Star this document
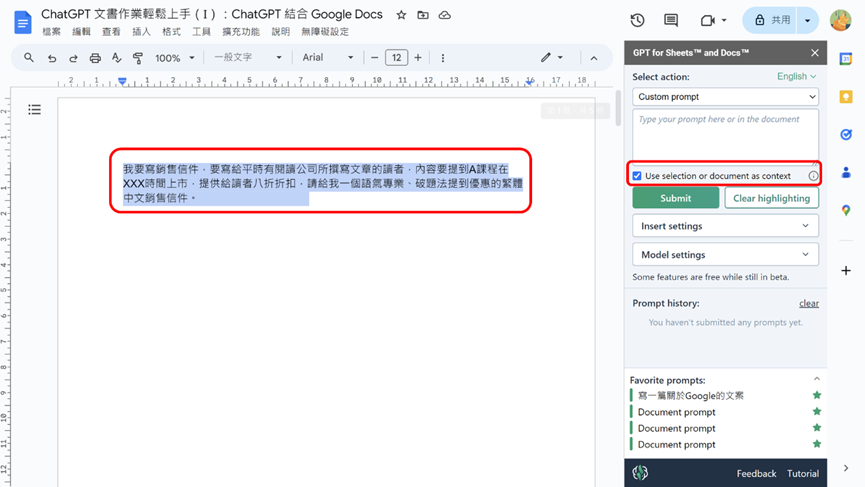 coord(401,15)
